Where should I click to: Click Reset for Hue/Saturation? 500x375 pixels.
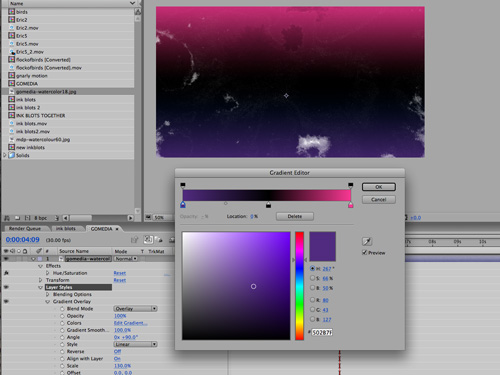(x=120, y=273)
